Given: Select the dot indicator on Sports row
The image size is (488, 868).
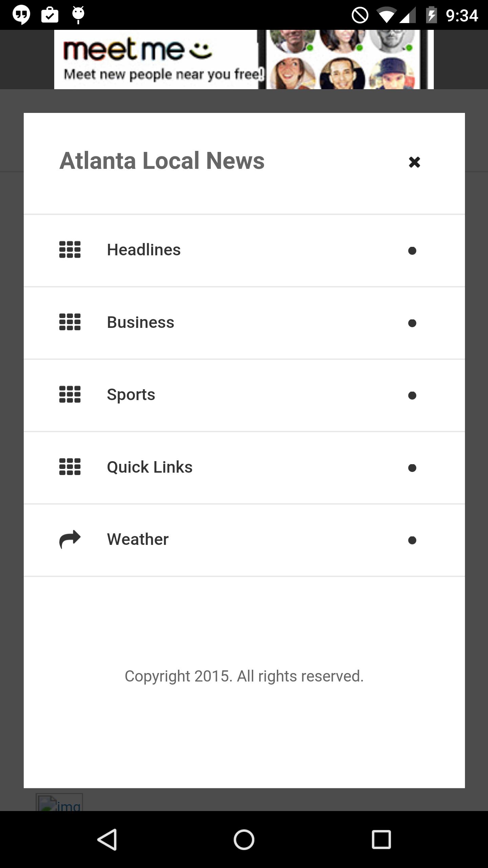Looking at the screenshot, I should [x=412, y=396].
